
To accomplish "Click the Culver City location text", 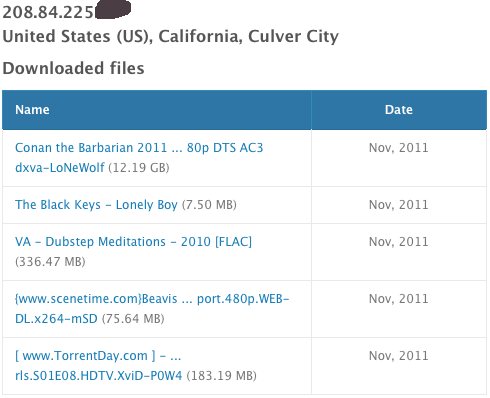I will click(x=293, y=36).
